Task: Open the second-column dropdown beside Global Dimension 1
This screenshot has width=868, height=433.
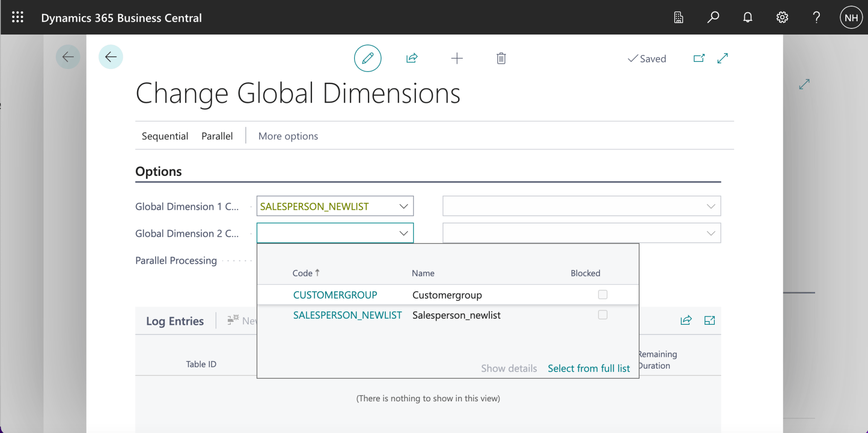Action: coord(710,206)
